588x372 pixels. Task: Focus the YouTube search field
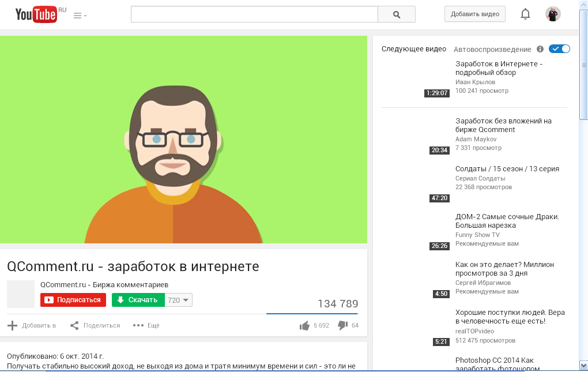[x=254, y=14]
